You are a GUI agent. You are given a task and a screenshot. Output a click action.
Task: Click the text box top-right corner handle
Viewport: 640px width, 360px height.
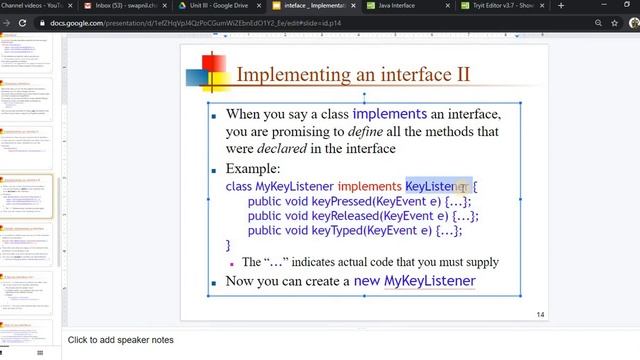pyautogui.click(x=520, y=103)
